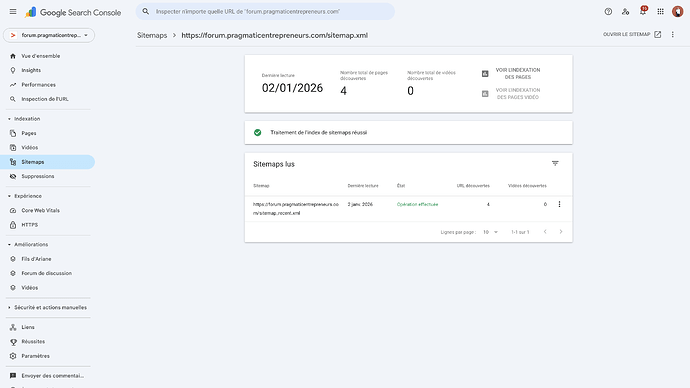This screenshot has width=690, height=388.
Task: Click the '1-1 sur 1' pagination text
Action: coord(520,232)
